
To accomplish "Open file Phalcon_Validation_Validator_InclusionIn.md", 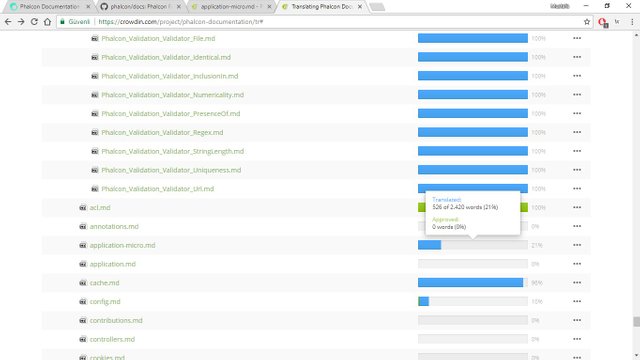I will tap(170, 76).
